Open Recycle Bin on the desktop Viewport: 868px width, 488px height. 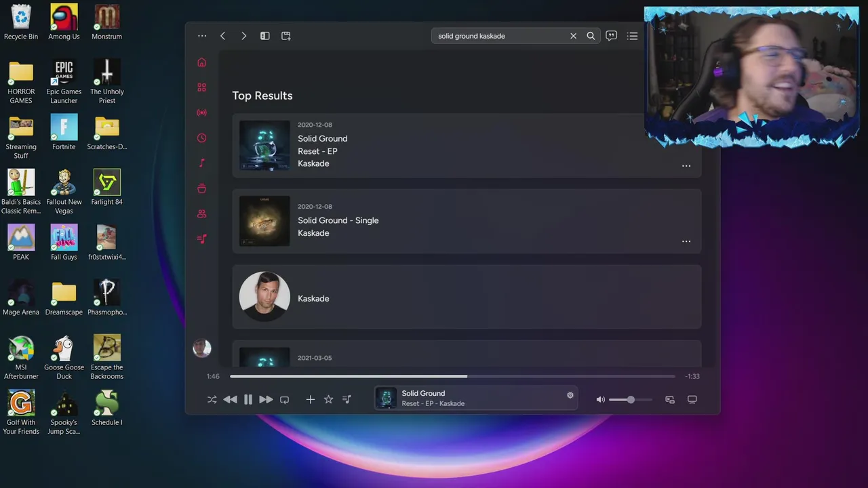pos(21,22)
